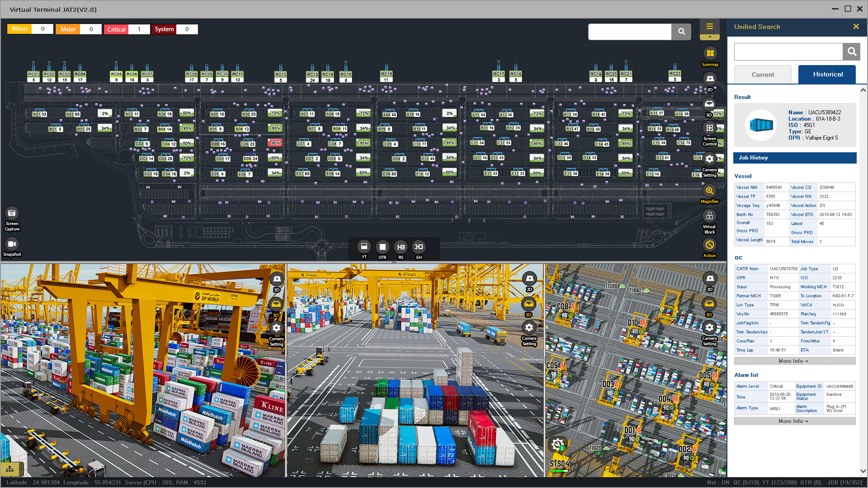
Task: Switch to the Current tab
Action: pyautogui.click(x=763, y=75)
